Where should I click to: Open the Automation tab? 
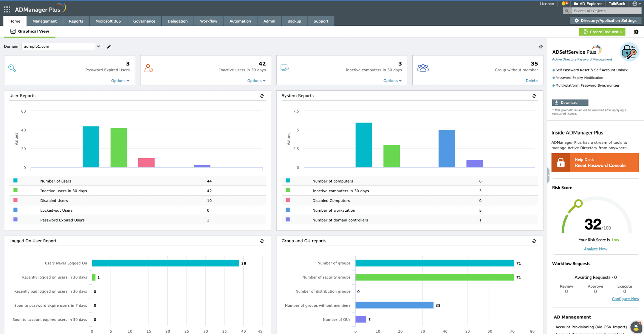click(240, 21)
